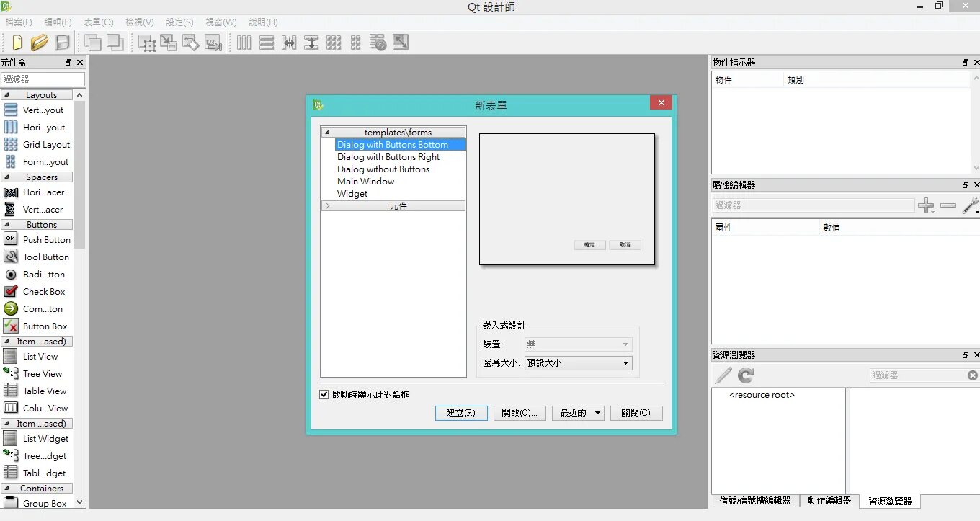
Task: Click Lay Out Vertically toolbar icon
Action: click(267, 43)
